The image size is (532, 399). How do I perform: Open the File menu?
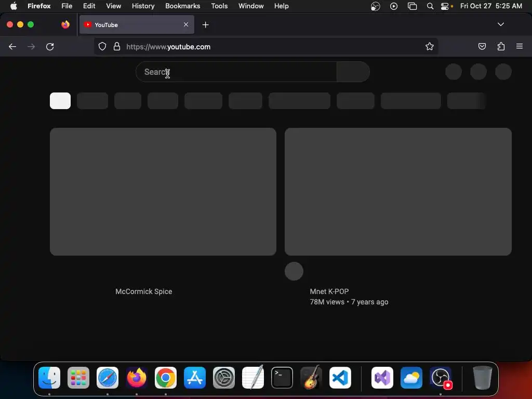click(x=67, y=6)
